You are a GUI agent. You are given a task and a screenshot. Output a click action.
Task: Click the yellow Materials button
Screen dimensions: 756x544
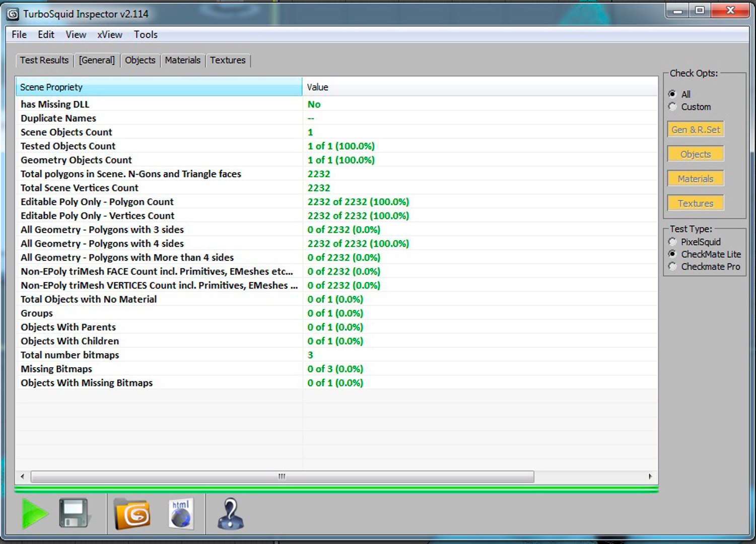[x=696, y=179]
